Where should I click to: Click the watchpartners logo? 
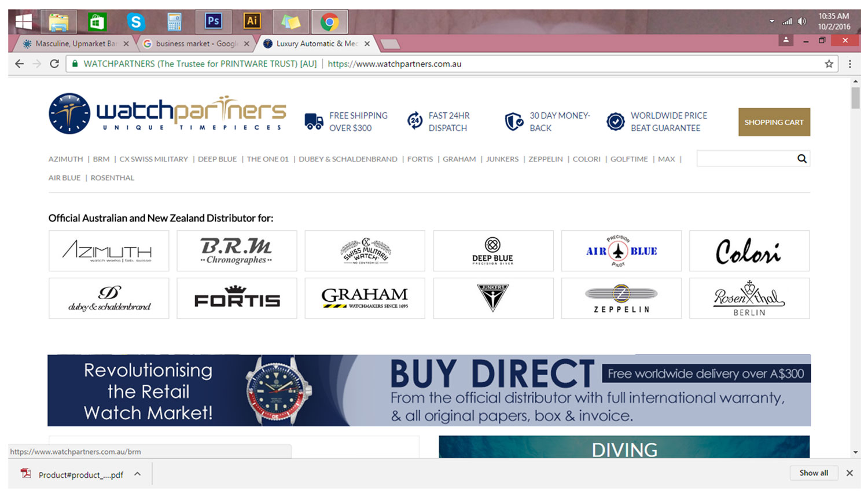[x=167, y=113]
